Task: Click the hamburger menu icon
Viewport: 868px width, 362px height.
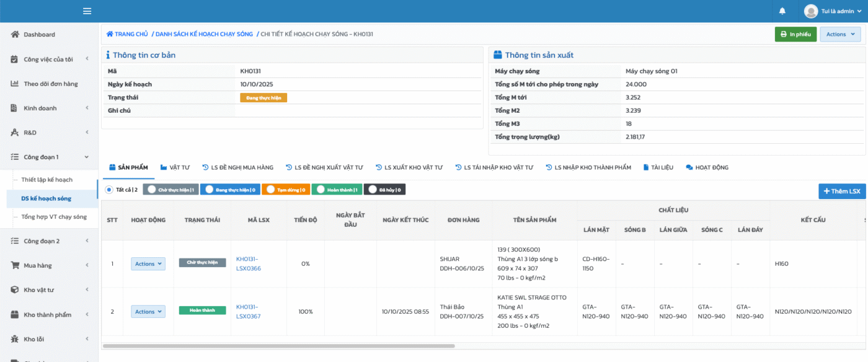Action: tap(87, 11)
